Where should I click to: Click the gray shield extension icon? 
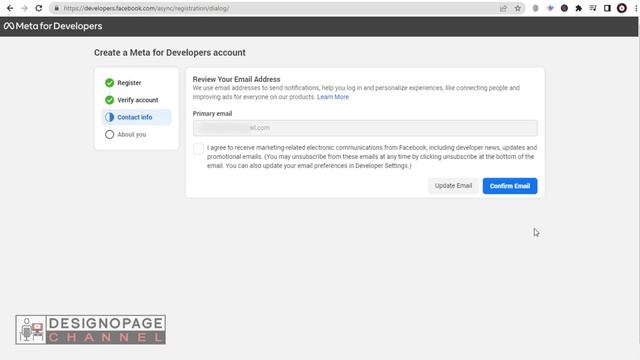tap(536, 8)
